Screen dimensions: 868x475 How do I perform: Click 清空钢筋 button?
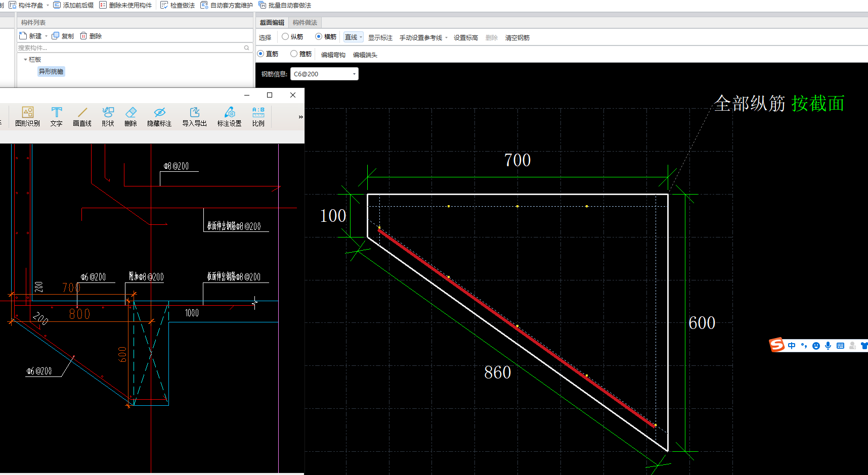[x=517, y=38]
